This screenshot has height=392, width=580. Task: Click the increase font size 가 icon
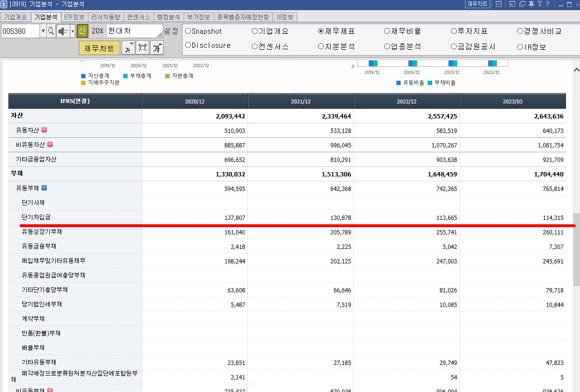158,48
